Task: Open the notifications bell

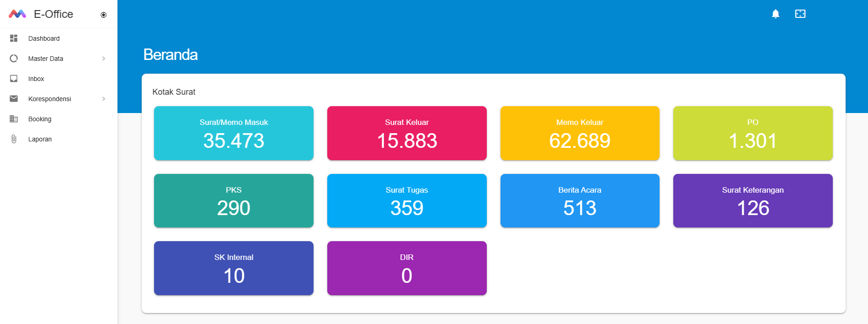Action: [x=776, y=14]
